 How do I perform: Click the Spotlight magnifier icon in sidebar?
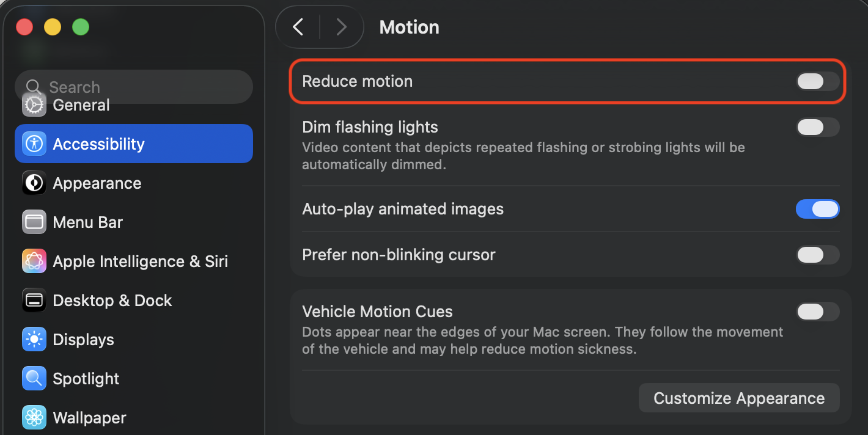pos(34,379)
